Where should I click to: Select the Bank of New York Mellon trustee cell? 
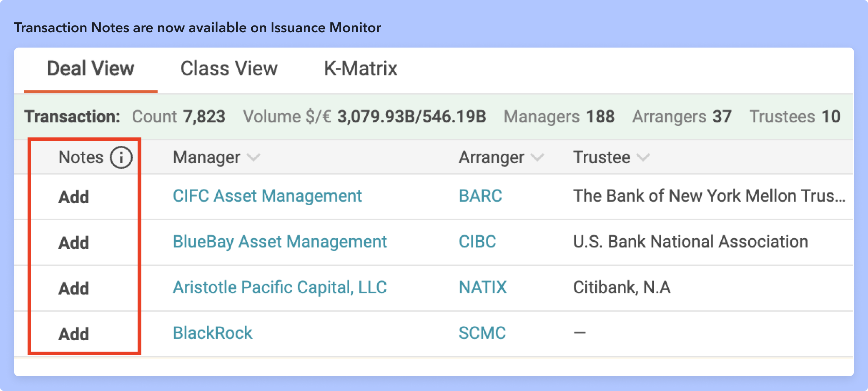tap(709, 196)
